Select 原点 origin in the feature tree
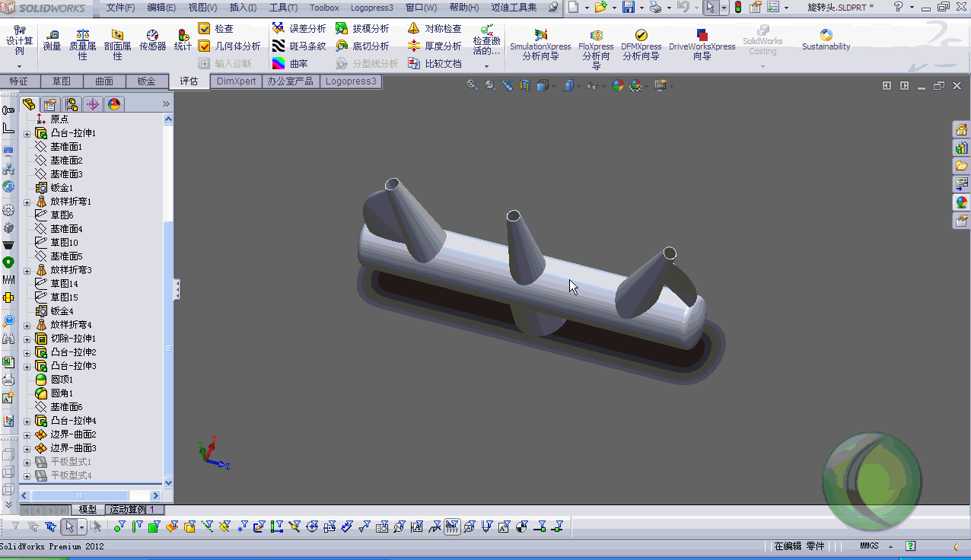The image size is (971, 560). click(x=59, y=119)
